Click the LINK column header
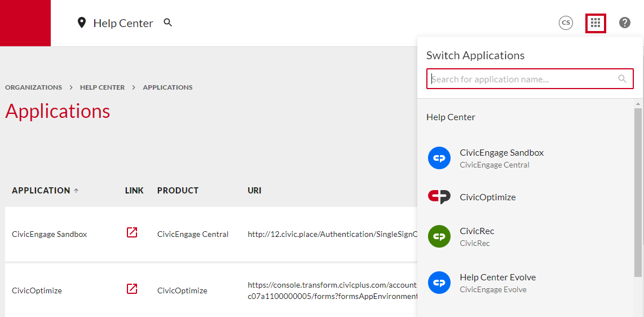This screenshot has height=317, width=644. coord(134,191)
